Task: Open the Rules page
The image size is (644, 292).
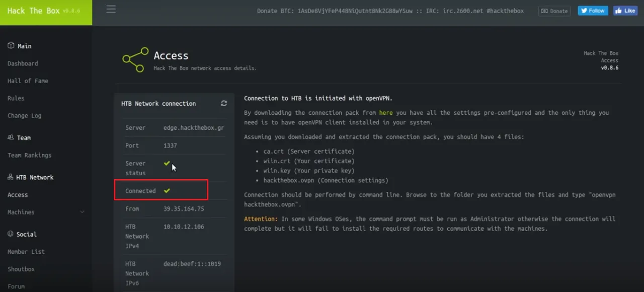Action: (x=16, y=98)
